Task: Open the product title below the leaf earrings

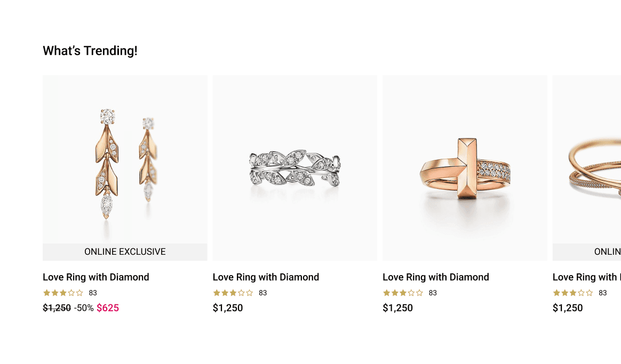Action: coord(96,277)
